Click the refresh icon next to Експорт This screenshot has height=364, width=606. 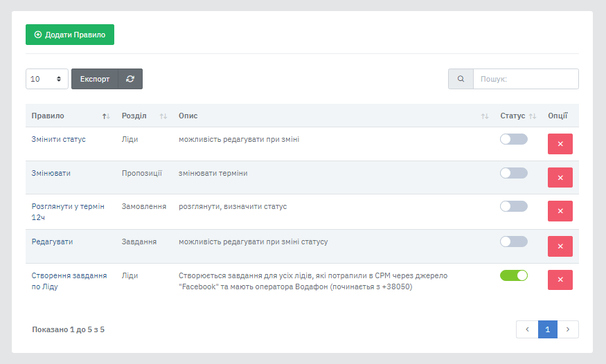pyautogui.click(x=130, y=79)
